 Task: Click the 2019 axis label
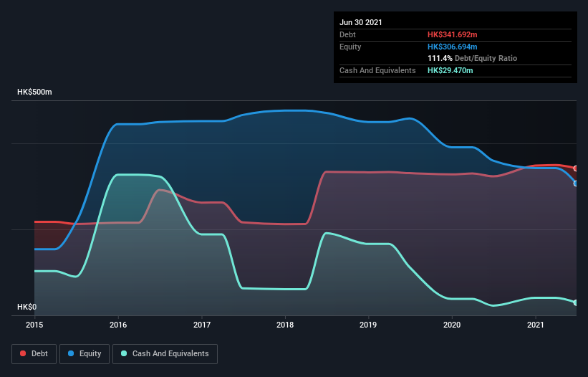[x=368, y=325]
